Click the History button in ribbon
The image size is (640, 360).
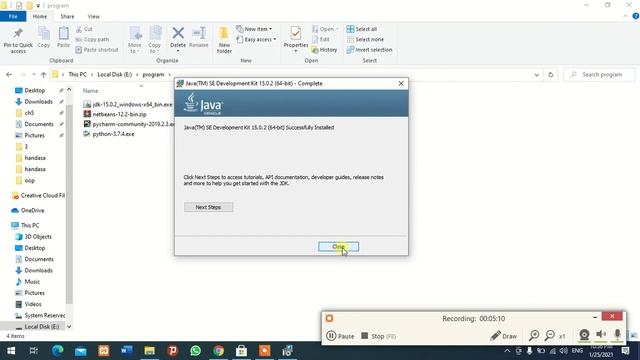(324, 49)
